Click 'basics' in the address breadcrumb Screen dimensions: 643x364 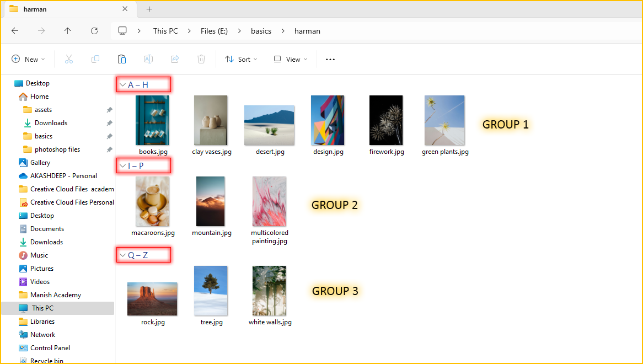261,31
